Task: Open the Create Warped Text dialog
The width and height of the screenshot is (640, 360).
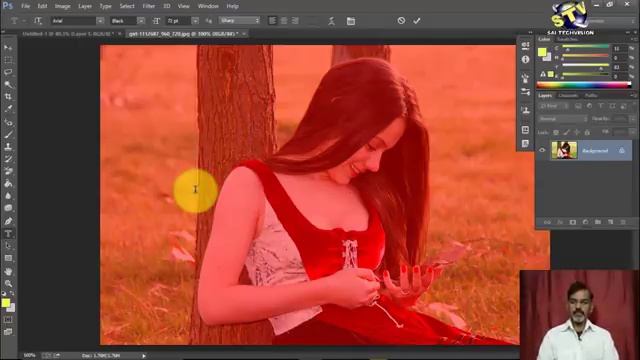Action: [x=331, y=21]
